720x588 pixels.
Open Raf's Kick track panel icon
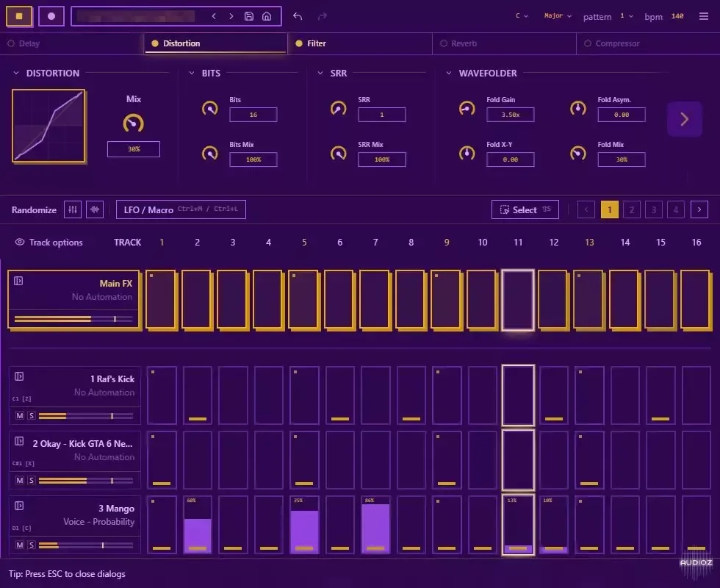19,376
